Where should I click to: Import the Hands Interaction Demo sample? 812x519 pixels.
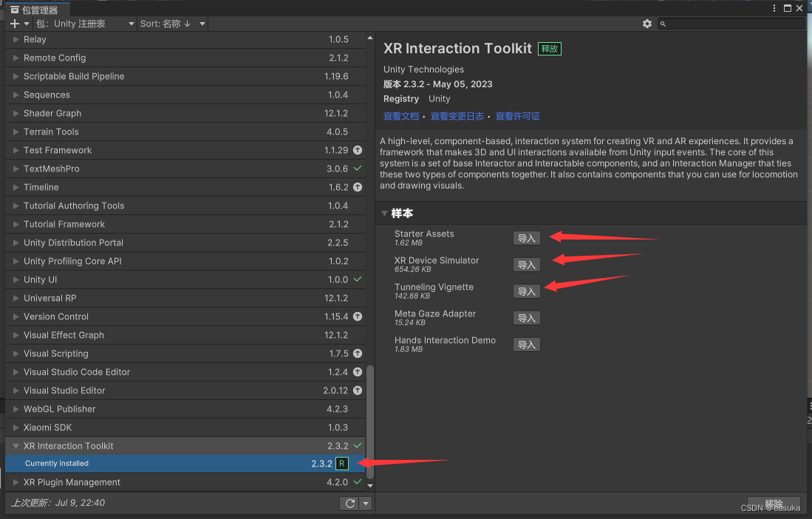pos(527,345)
